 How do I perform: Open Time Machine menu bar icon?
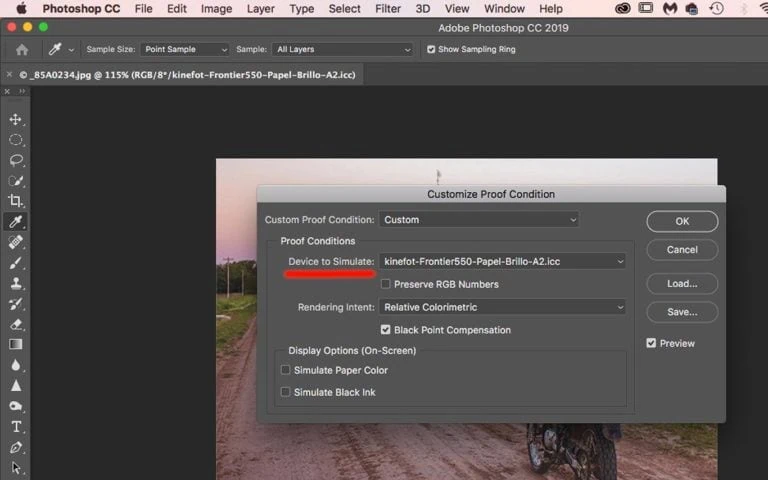click(x=717, y=8)
